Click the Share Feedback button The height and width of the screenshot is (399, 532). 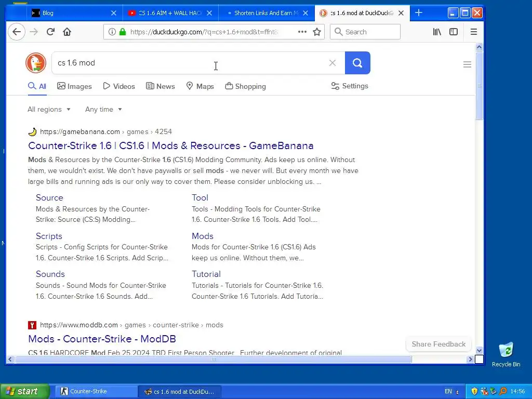click(x=438, y=344)
